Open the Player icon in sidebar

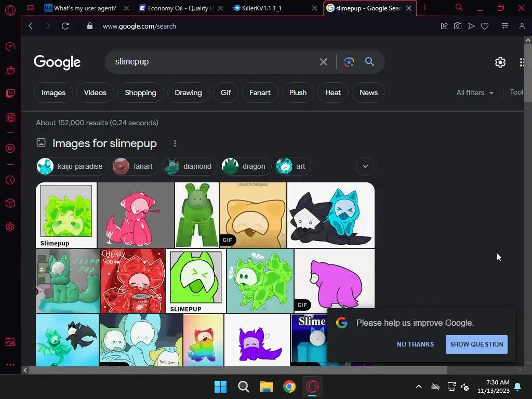[x=10, y=148]
